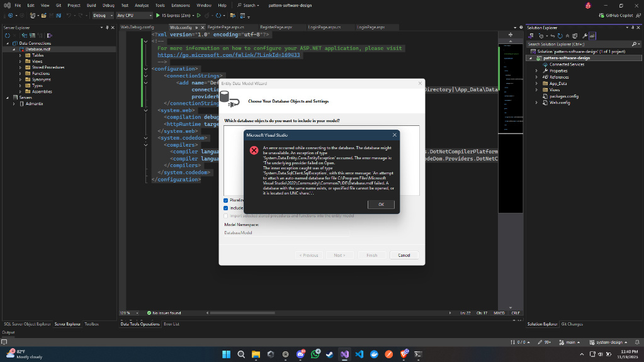Switch to the RegisterPage.aspx.cs tab
Viewport: 644px width, 362px height.
(x=226, y=27)
